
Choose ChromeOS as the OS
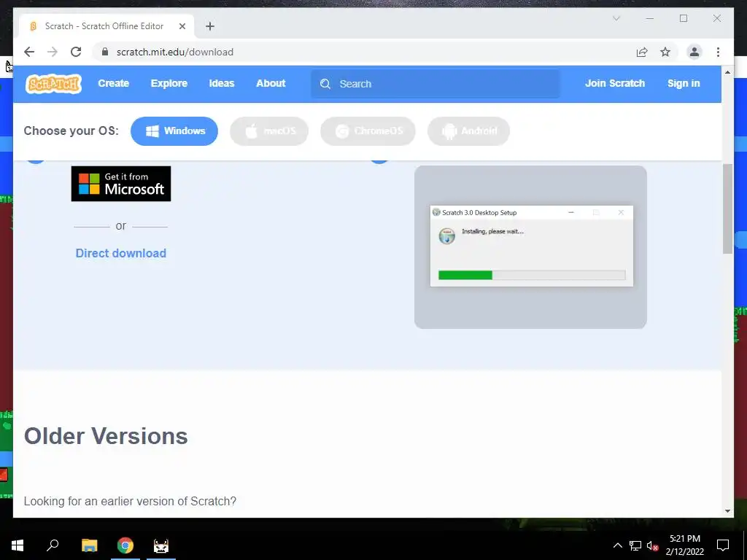[368, 131]
